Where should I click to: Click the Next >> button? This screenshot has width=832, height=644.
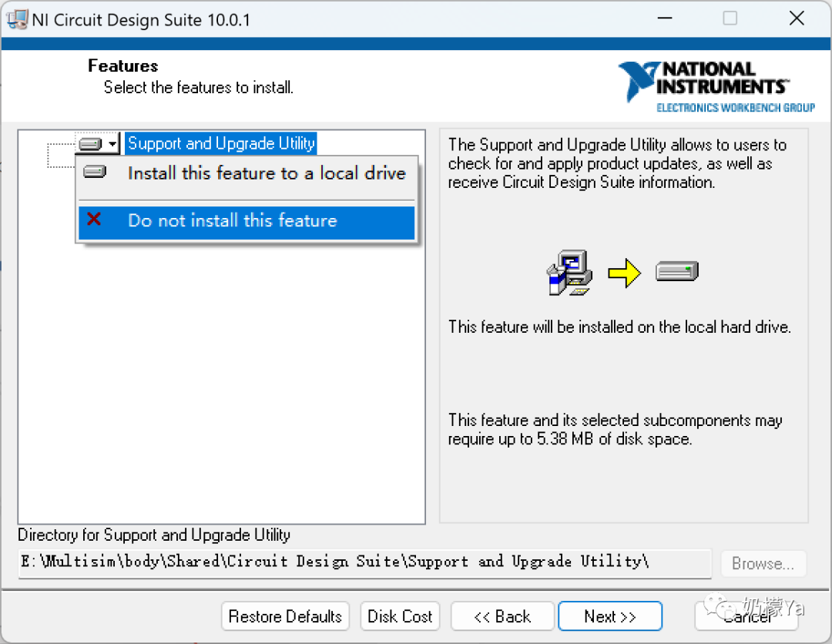[610, 616]
